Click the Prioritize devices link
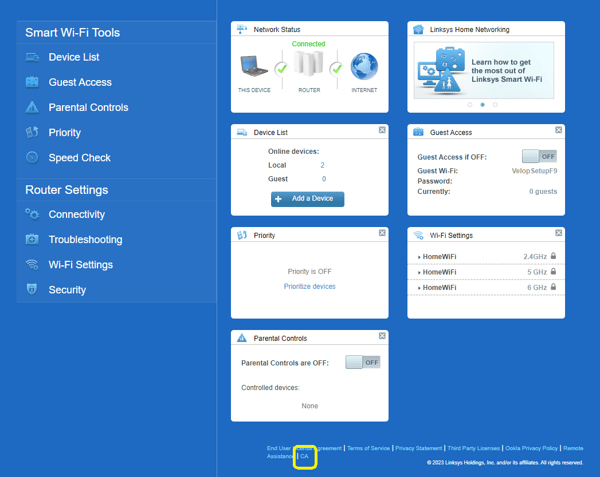The width and height of the screenshot is (600, 477). [x=310, y=287]
